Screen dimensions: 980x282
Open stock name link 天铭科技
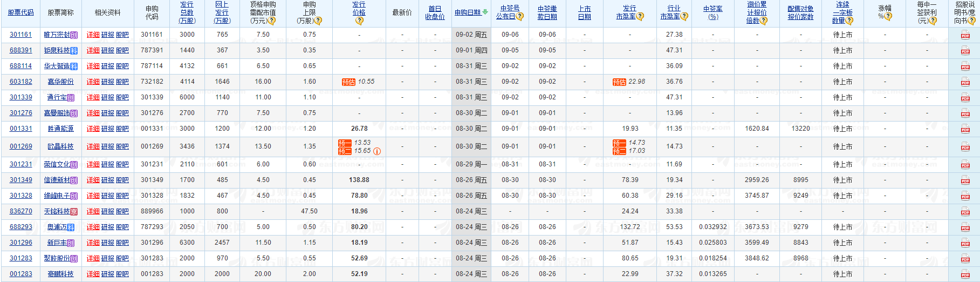tap(57, 211)
